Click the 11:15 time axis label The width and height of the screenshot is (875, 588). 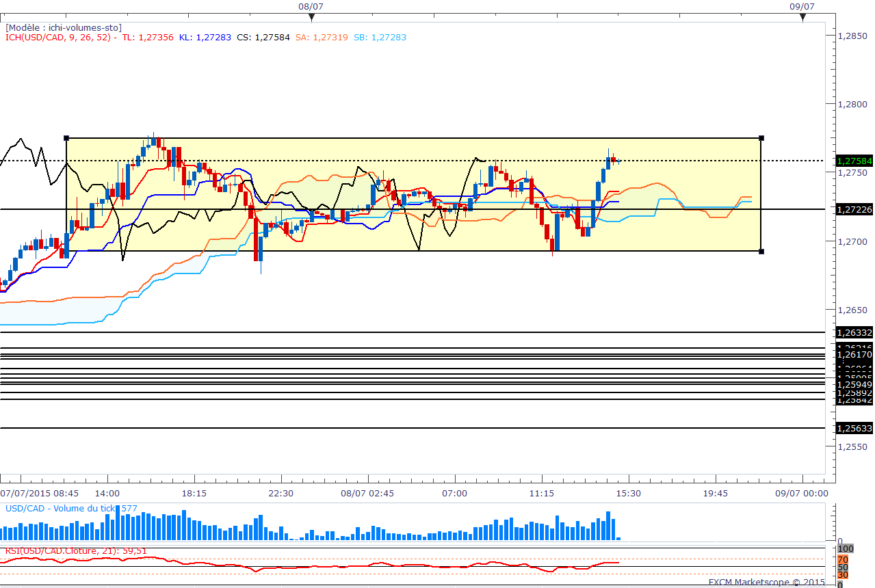coord(541,493)
